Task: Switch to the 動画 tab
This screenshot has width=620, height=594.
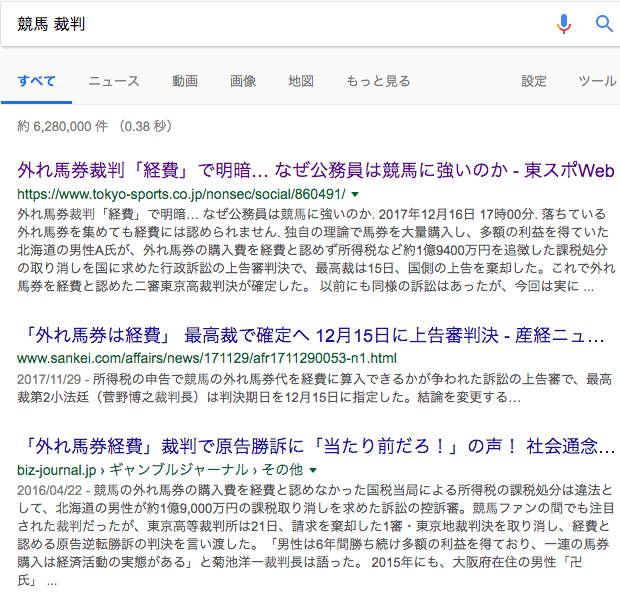Action: [185, 81]
